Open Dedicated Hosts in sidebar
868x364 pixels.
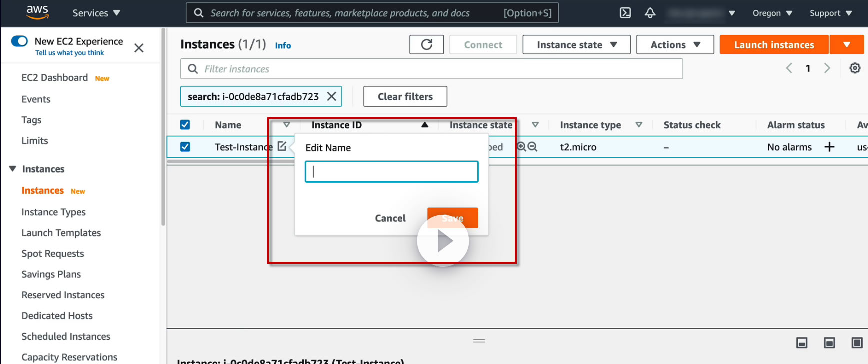pos(57,316)
